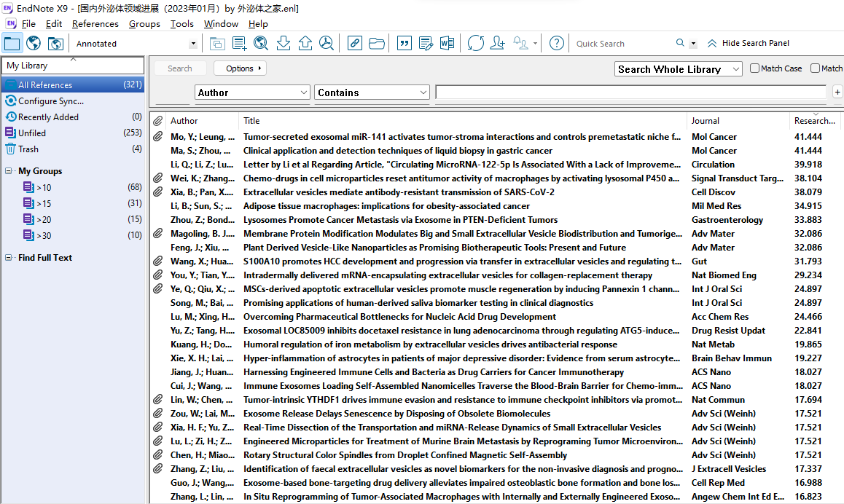Screen dimensions: 844x504
Task: Open the References menu
Action: [x=95, y=23]
